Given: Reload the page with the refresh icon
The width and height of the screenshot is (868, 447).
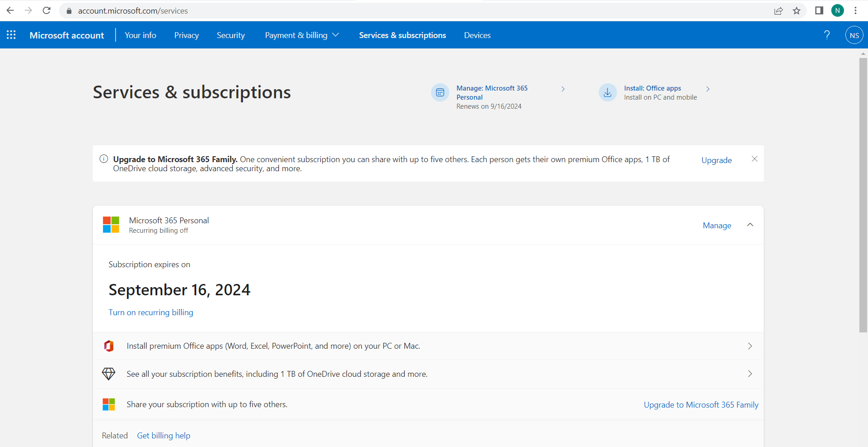Looking at the screenshot, I should [46, 10].
